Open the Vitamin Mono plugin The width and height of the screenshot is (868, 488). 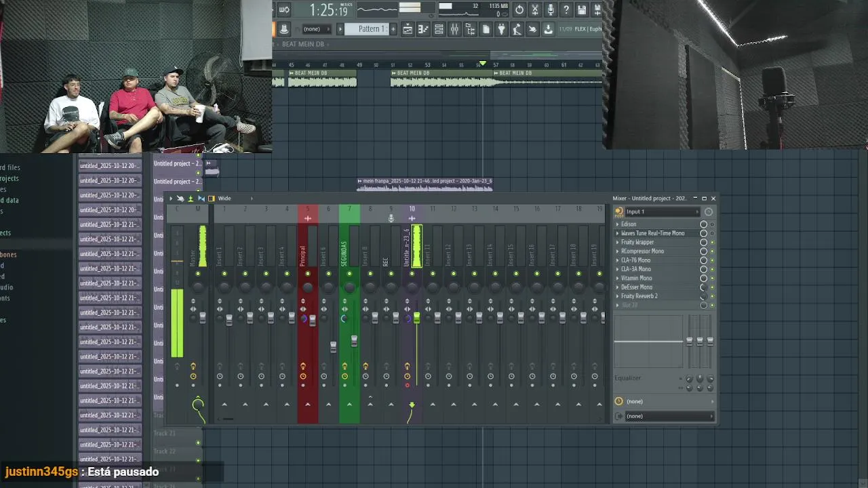pyautogui.click(x=637, y=279)
